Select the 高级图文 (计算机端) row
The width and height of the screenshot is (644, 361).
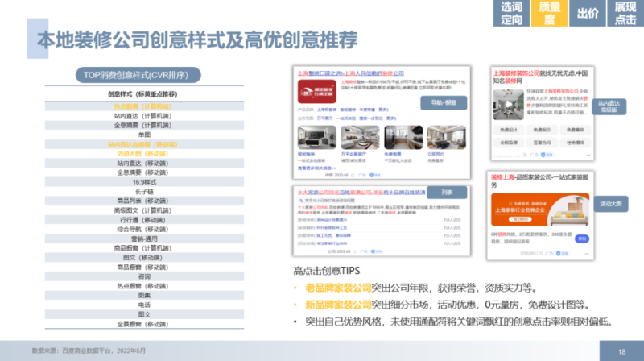pyautogui.click(x=144, y=210)
